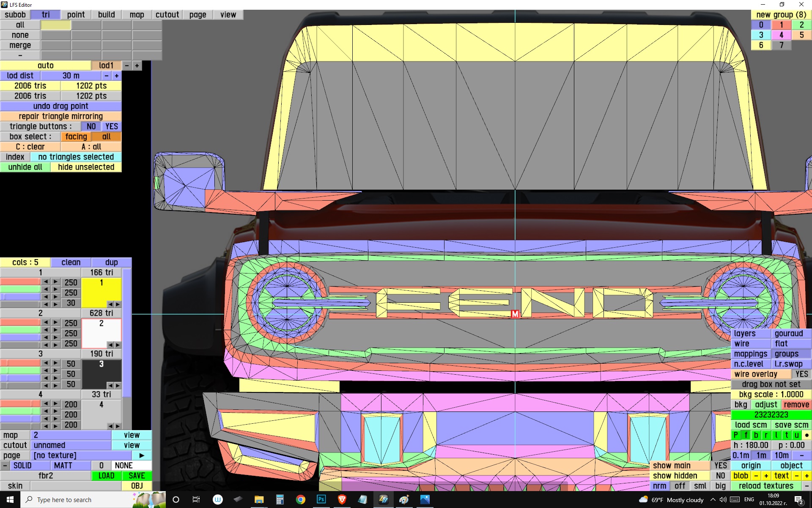
Task: Click the Paint app taskbar icon
Action: (404, 500)
